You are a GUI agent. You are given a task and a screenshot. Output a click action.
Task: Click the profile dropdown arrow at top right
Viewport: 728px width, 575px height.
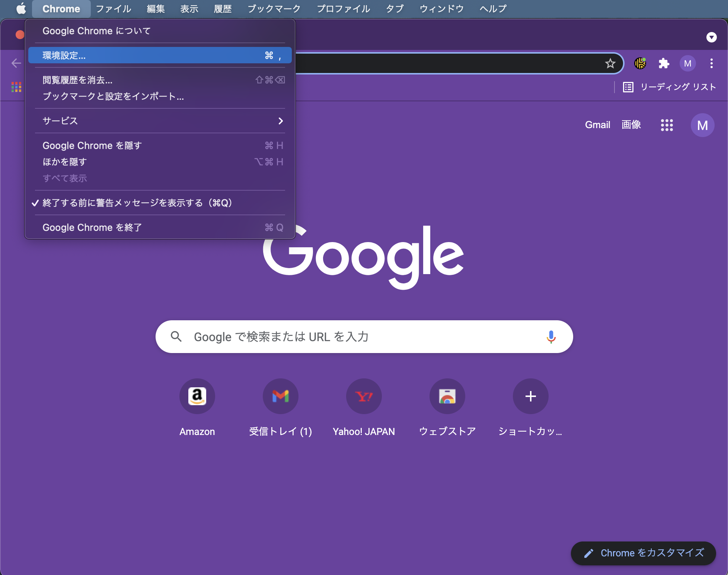[x=711, y=37]
